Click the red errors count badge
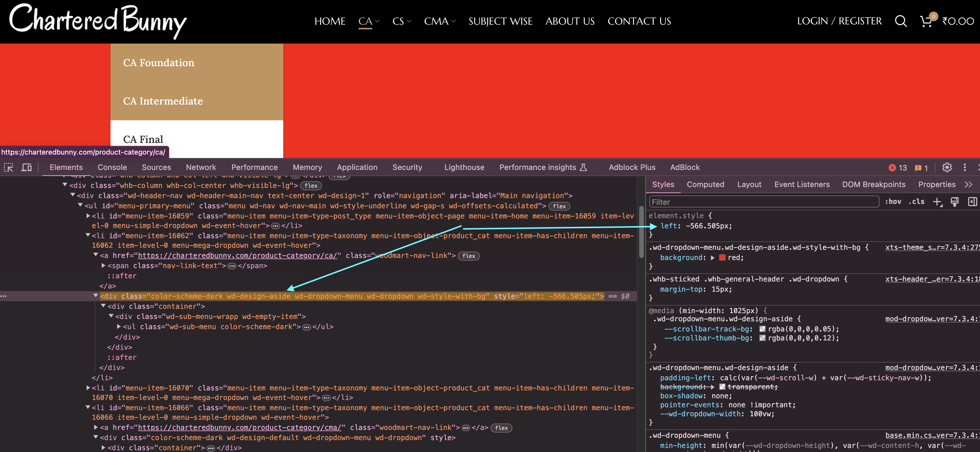 coord(898,168)
